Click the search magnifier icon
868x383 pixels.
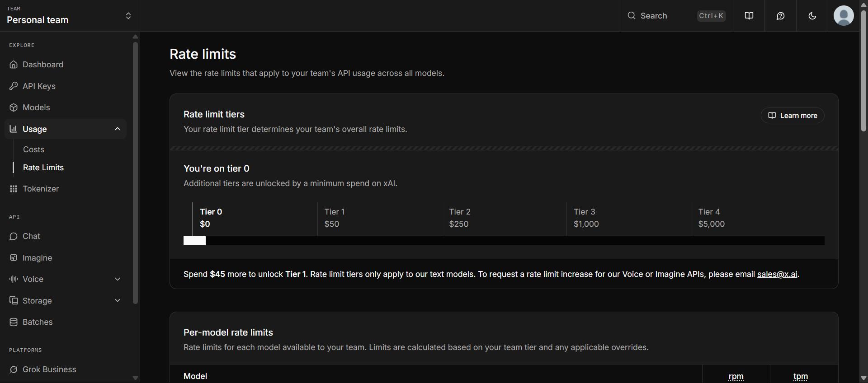click(x=632, y=16)
